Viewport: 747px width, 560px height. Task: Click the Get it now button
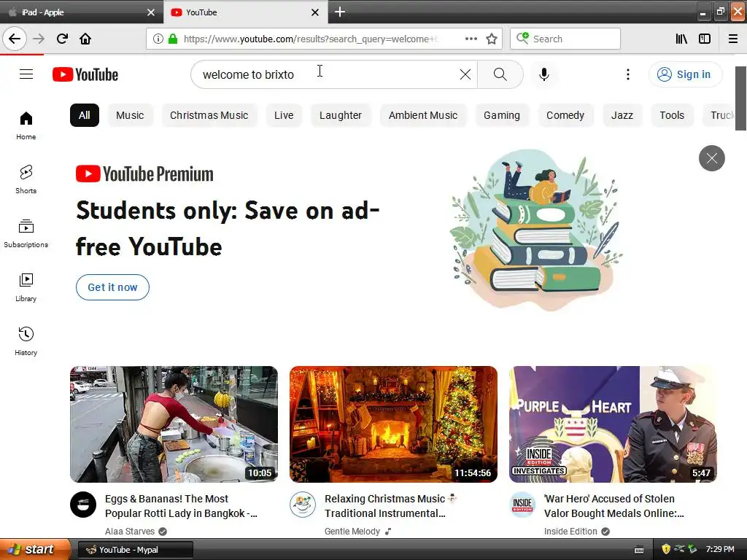pos(112,287)
